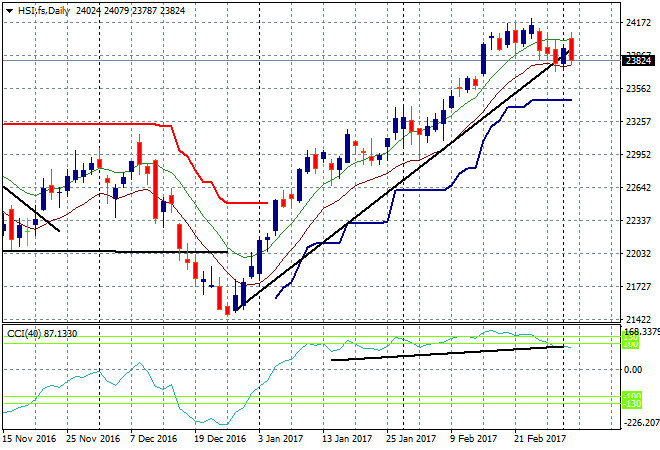Click the 19 Dec 2016 date label
The width and height of the screenshot is (660, 450).
pyautogui.click(x=220, y=439)
